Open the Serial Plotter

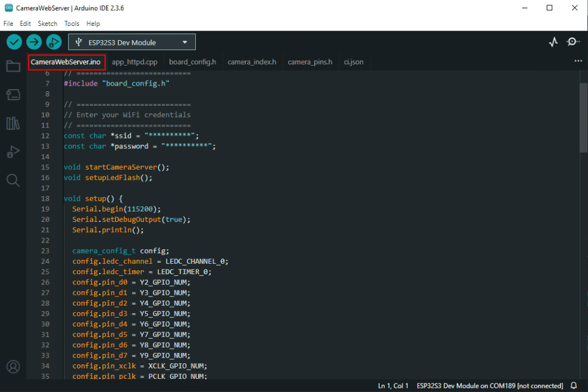click(x=553, y=42)
